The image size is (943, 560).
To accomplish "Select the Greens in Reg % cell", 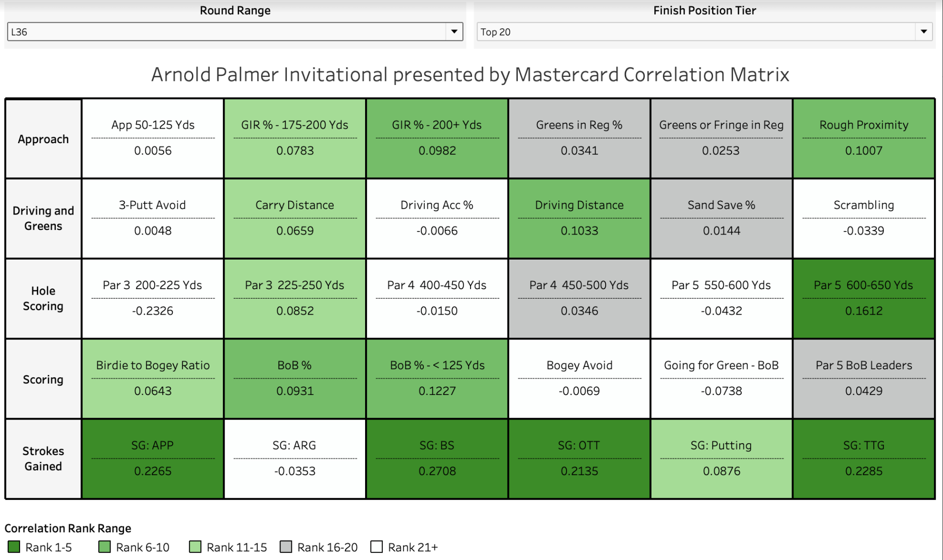I will pos(579,138).
